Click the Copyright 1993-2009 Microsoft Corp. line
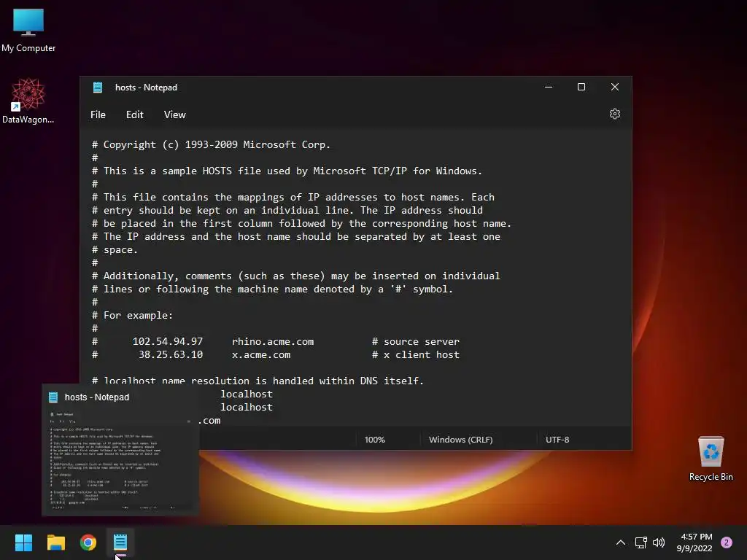 coord(211,144)
